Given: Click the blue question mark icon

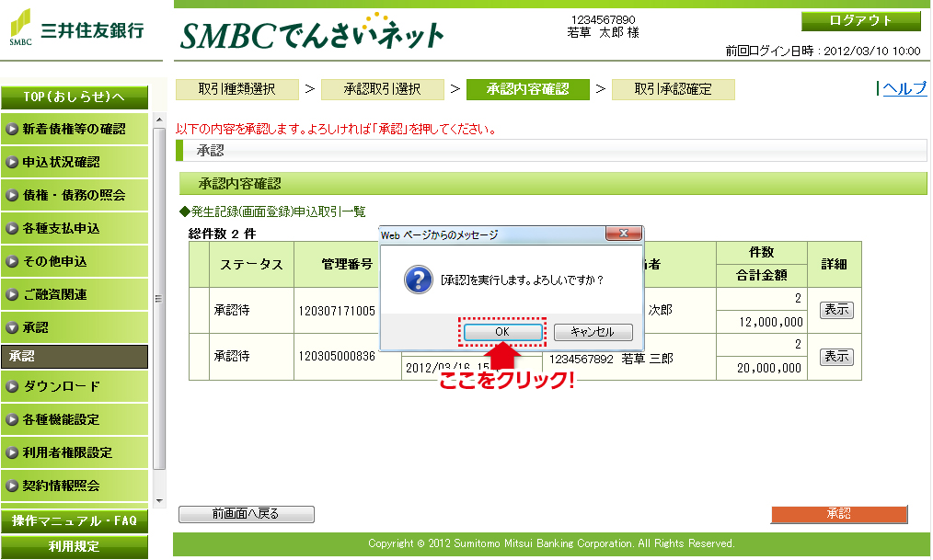Looking at the screenshot, I should (x=419, y=280).
